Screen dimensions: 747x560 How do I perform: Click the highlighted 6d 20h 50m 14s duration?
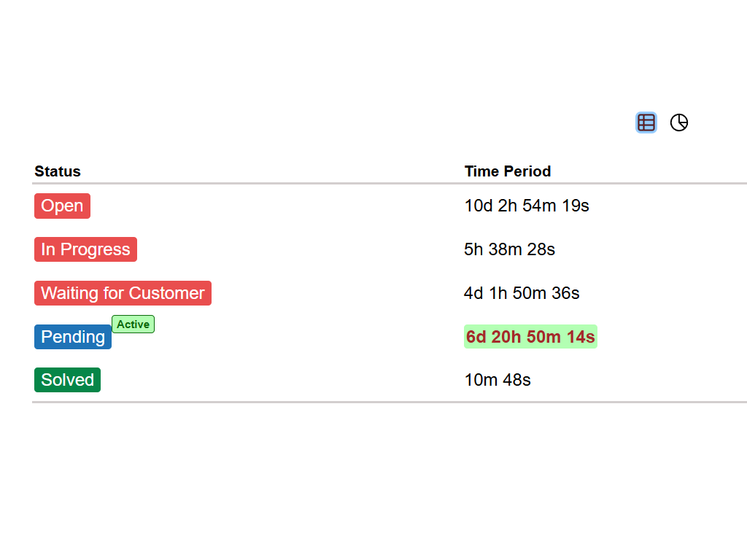[x=530, y=336]
